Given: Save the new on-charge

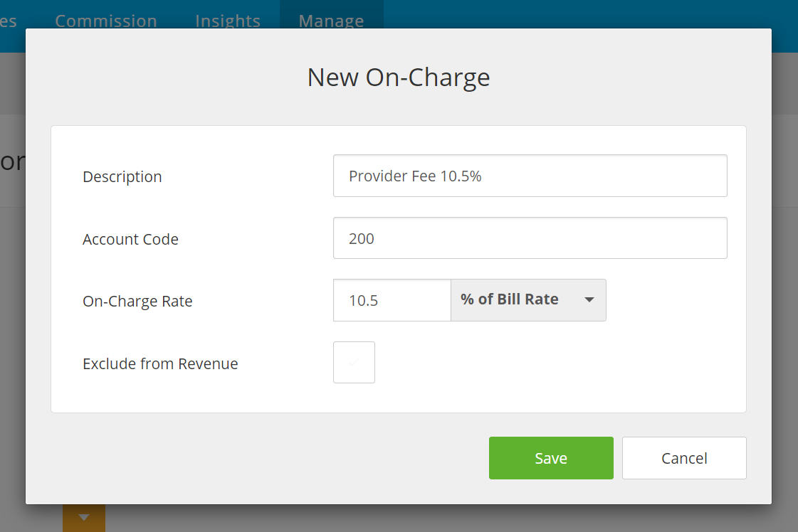Looking at the screenshot, I should 551,458.
